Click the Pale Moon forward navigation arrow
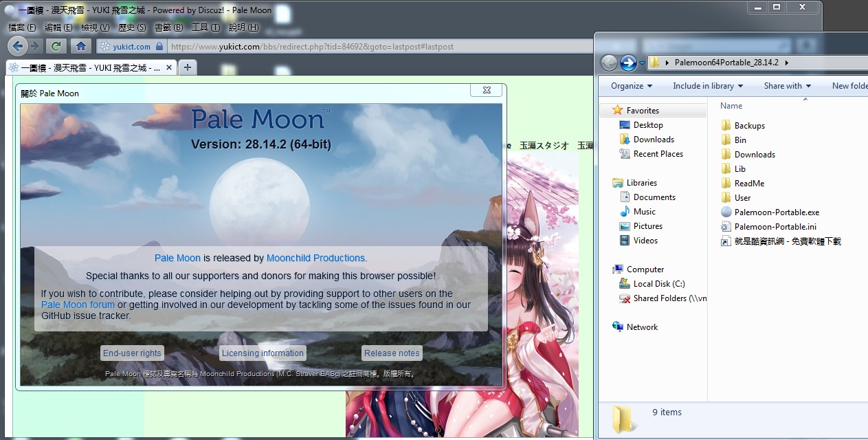This screenshot has width=868, height=440. [x=35, y=46]
